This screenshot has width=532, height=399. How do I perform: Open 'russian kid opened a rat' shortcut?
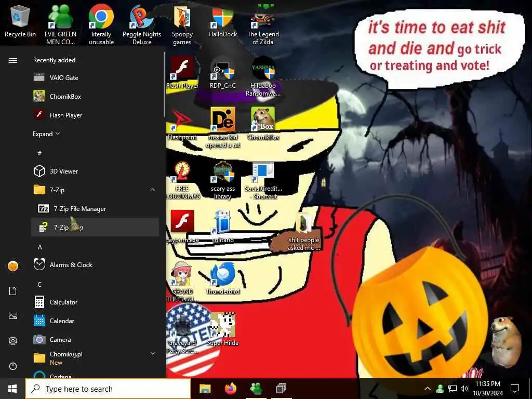point(222,128)
